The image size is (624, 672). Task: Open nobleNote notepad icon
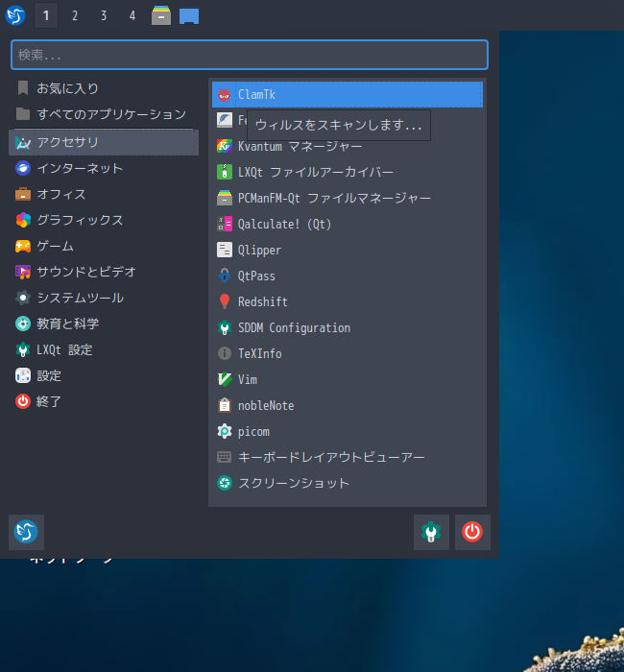pos(225,405)
